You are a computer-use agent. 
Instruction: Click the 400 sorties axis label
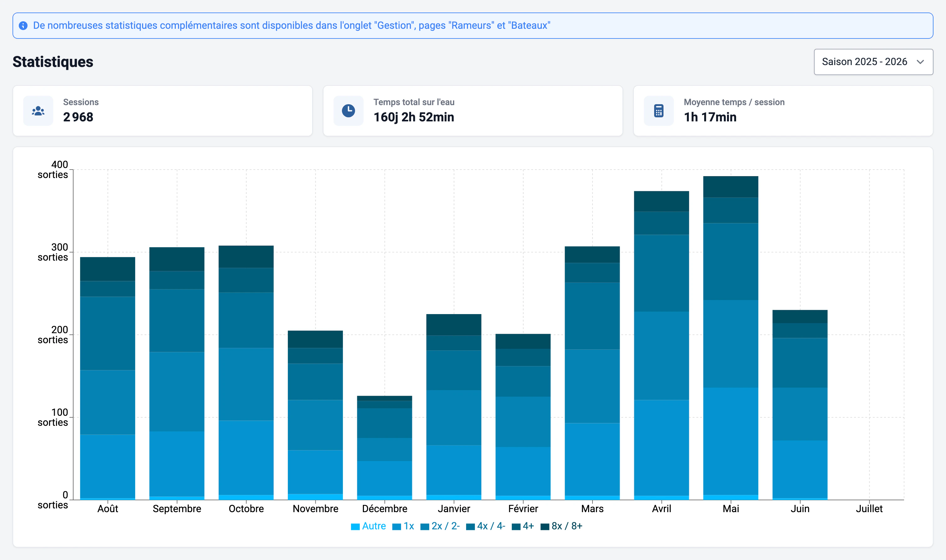(x=53, y=170)
